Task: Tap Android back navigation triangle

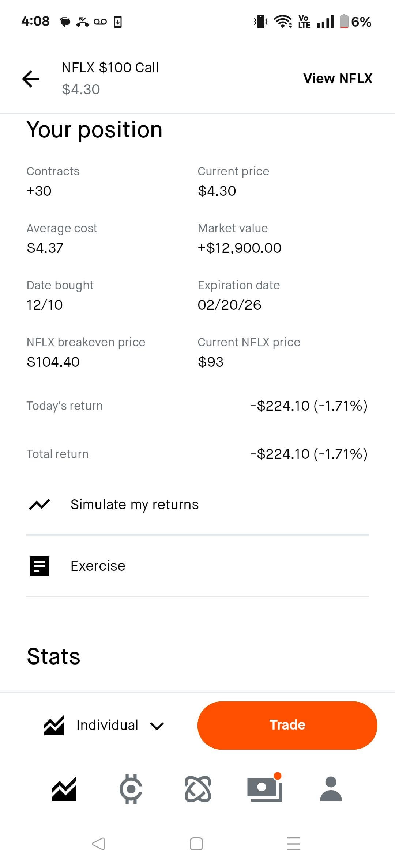Action: [98, 844]
